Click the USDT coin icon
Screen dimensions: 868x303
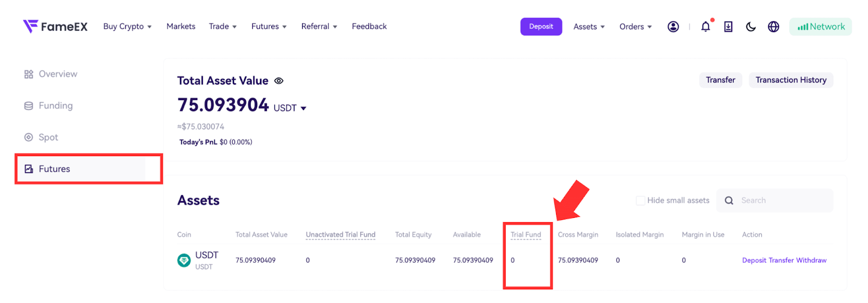coord(184,261)
